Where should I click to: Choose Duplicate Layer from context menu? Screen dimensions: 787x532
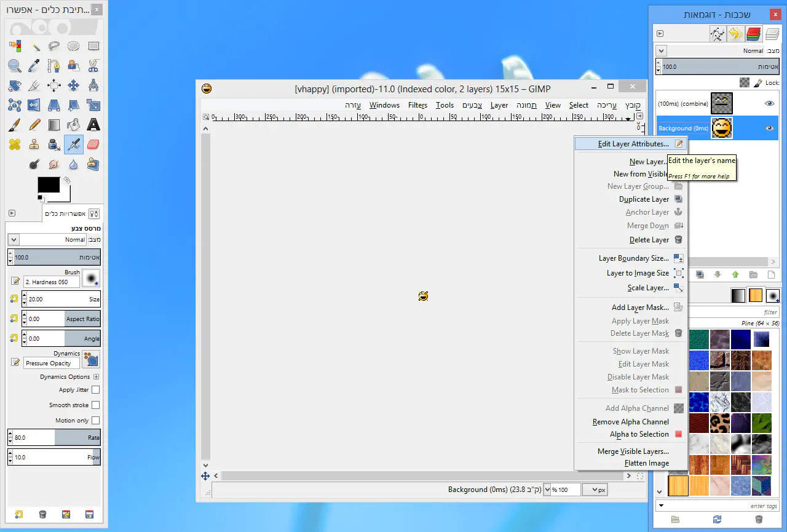644,199
